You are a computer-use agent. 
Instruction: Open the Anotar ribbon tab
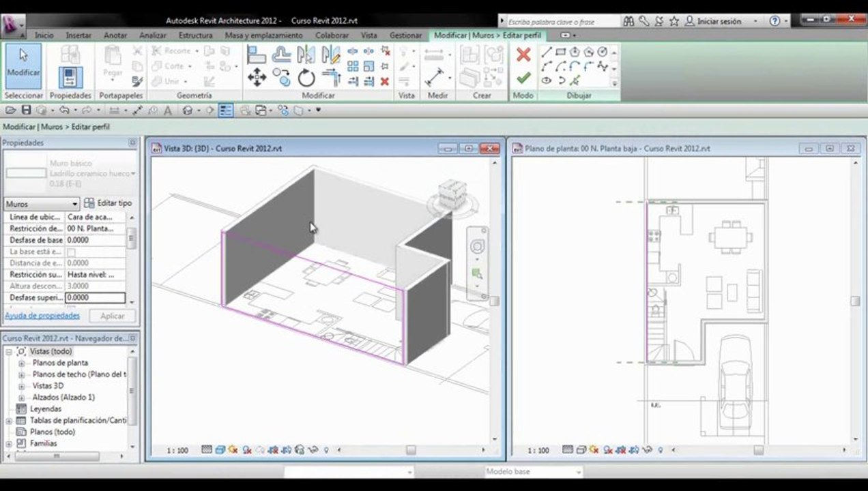(x=115, y=35)
